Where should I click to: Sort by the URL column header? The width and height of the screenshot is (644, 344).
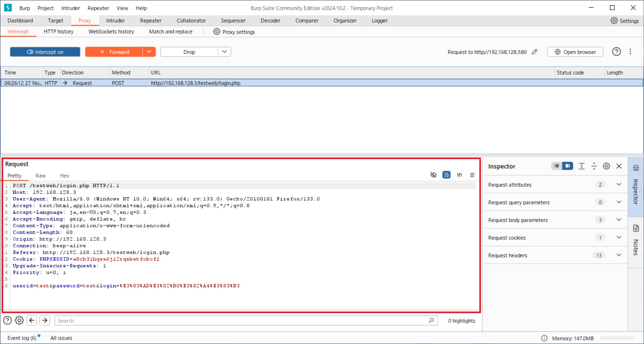(x=352, y=73)
